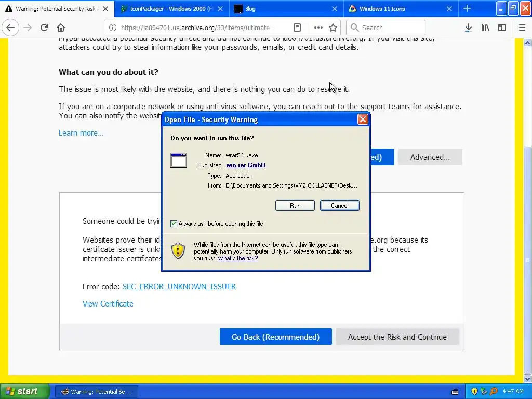Reload the current page
532x399 pixels.
pyautogui.click(x=44, y=28)
